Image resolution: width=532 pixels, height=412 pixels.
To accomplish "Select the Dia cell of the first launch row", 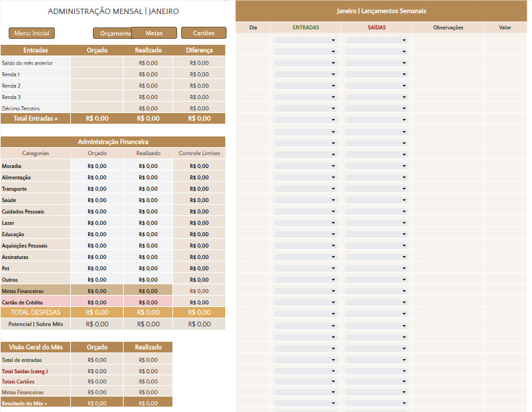I will (253, 39).
